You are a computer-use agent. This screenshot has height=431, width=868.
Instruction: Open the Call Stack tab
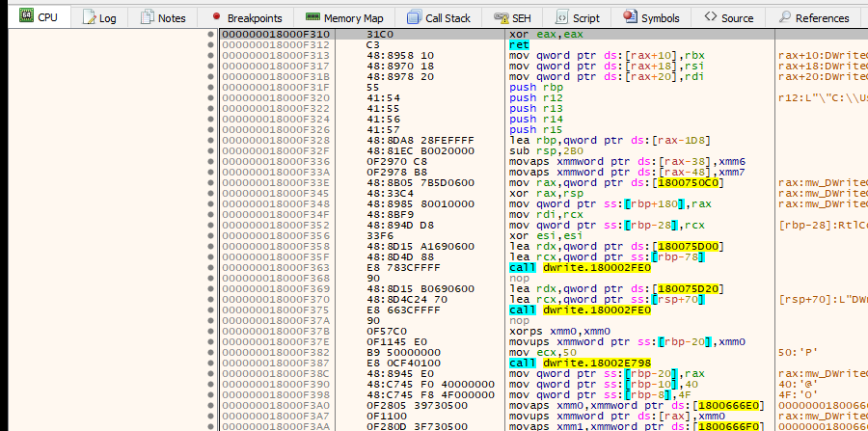[x=439, y=17]
